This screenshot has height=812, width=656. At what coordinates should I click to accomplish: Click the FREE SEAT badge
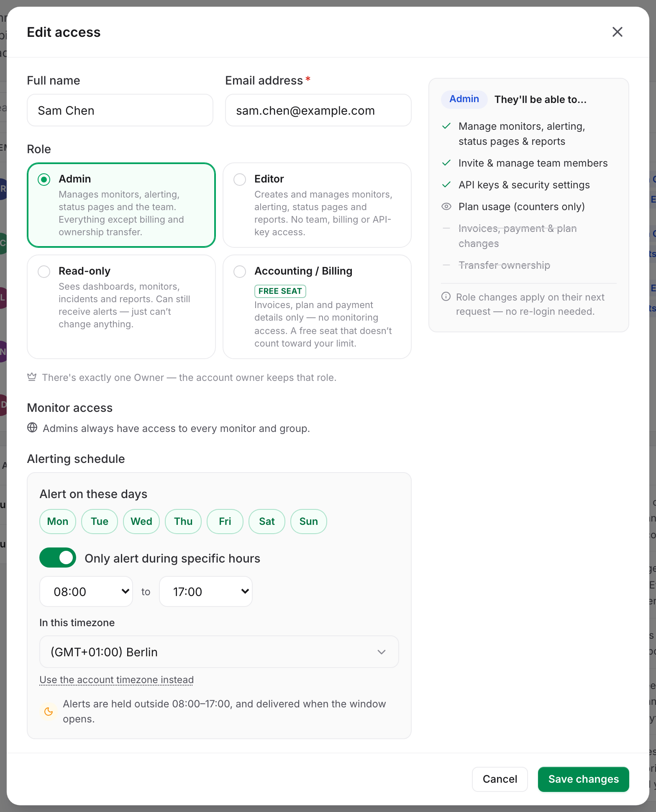(280, 291)
